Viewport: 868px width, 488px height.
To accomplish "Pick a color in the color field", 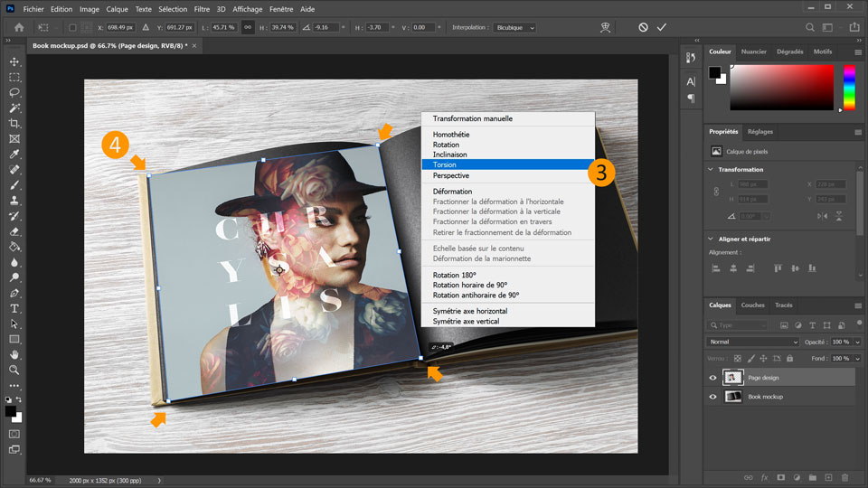I will click(781, 88).
